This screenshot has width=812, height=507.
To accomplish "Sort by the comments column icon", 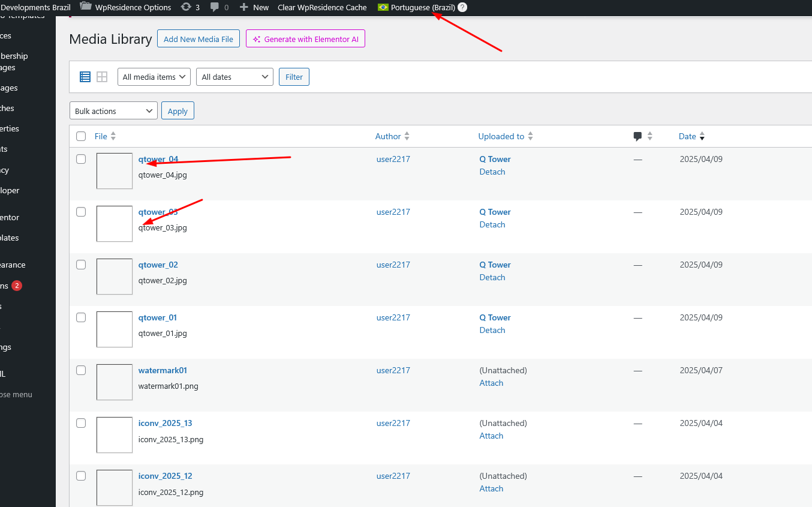I will click(637, 136).
